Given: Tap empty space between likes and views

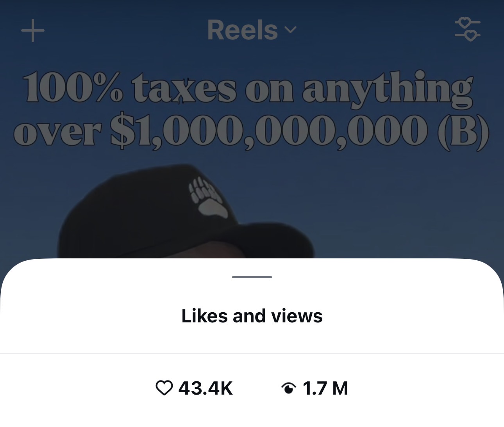Looking at the screenshot, I should [257, 388].
